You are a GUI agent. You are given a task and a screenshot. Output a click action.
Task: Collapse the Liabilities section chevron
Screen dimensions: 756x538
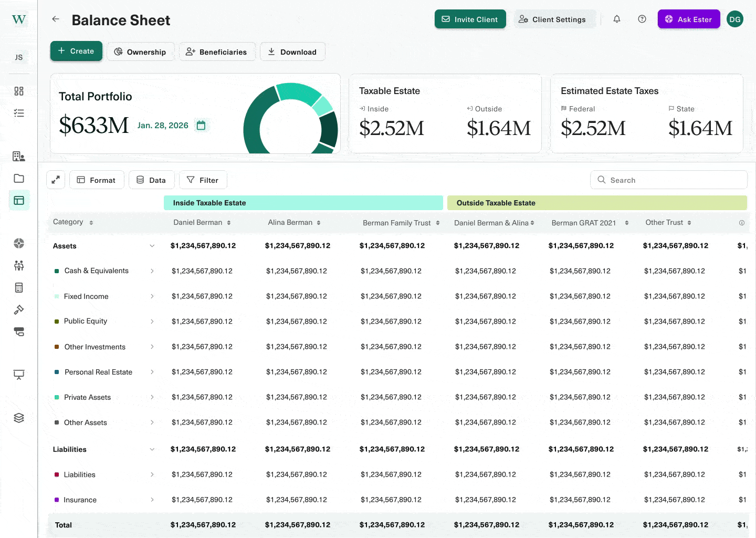coord(152,449)
